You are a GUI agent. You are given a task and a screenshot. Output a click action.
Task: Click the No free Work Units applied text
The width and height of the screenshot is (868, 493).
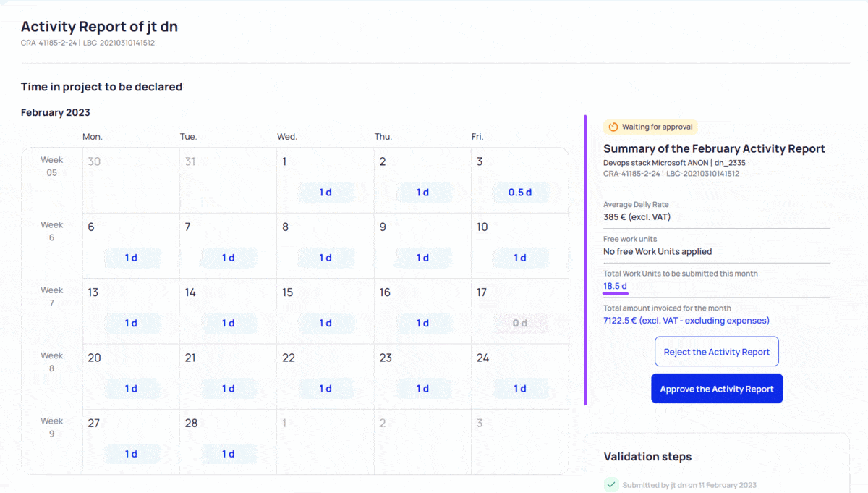click(658, 251)
